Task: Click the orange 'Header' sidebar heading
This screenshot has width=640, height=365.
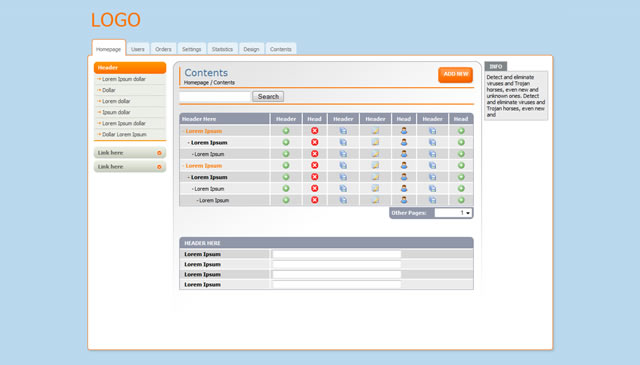Action: (130, 68)
